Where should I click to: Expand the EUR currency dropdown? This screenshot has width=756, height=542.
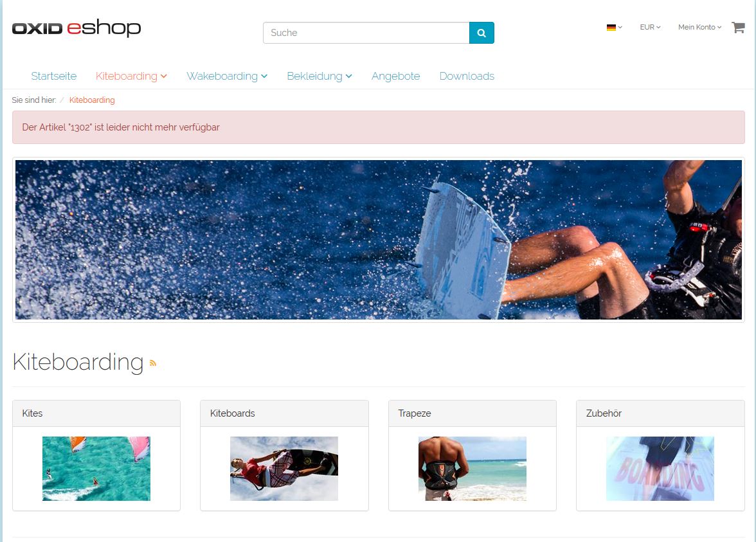coord(650,28)
